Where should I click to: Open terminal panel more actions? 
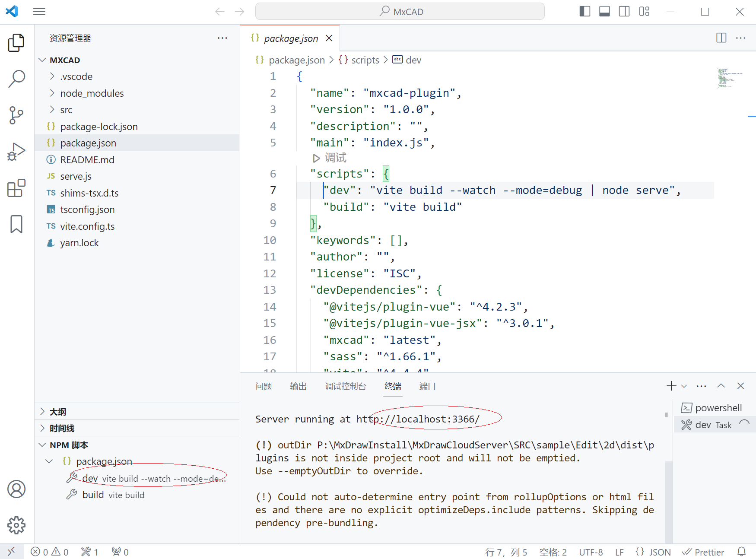click(x=702, y=386)
